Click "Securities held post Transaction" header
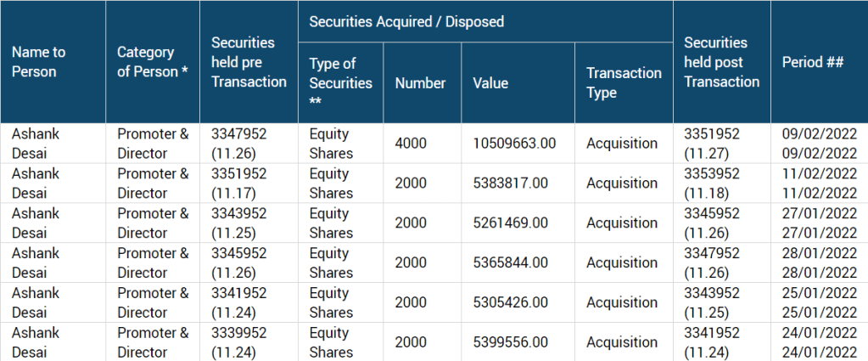The image size is (868, 361). (x=715, y=62)
